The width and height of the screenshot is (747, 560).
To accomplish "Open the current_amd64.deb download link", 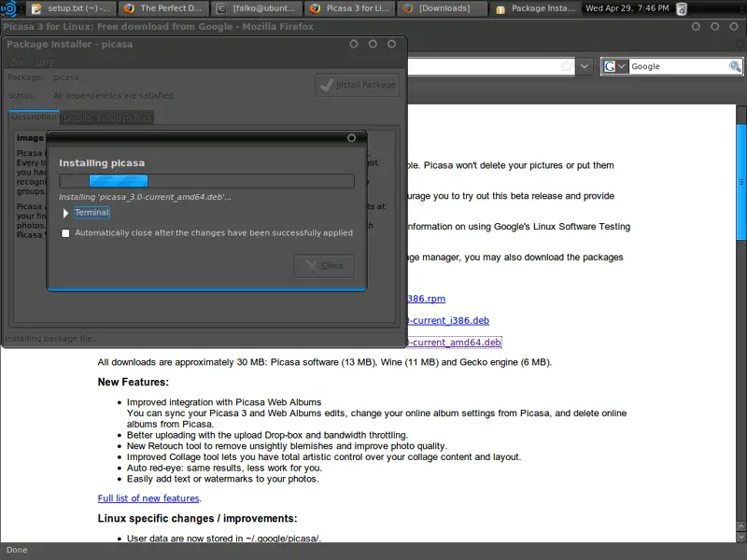I will click(x=455, y=343).
